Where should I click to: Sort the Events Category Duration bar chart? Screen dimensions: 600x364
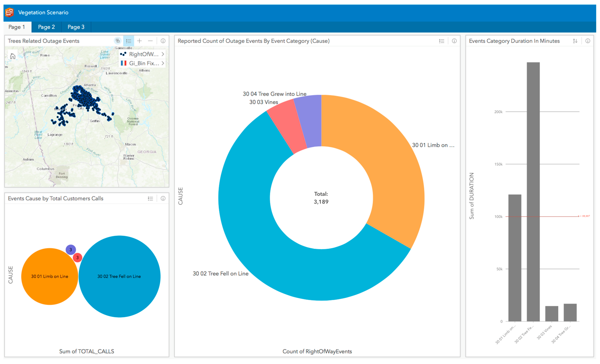tap(575, 41)
